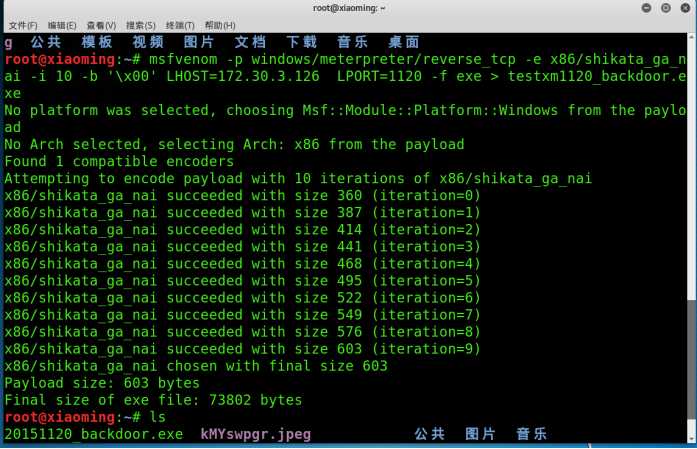Click the 'No Arch selected' output line
Screen dimensions: 697x449
click(x=234, y=144)
